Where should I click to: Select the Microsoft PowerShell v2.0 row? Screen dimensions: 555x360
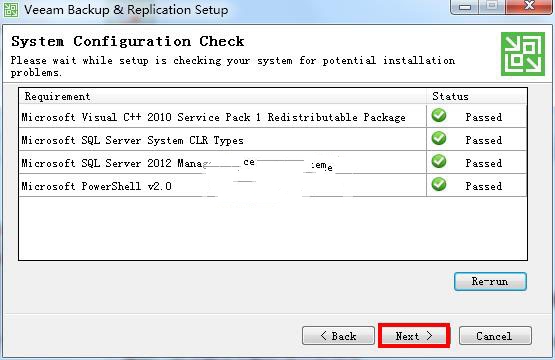[x=273, y=185]
